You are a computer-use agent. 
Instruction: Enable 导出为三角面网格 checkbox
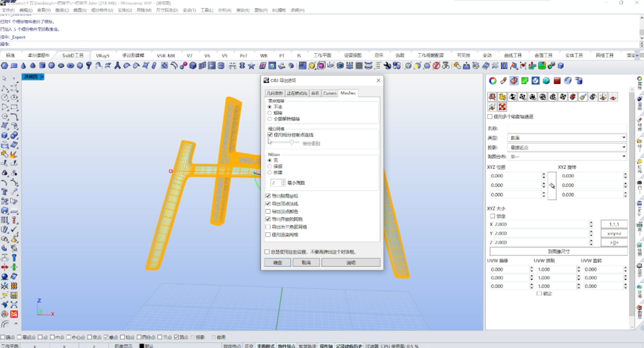268,227
